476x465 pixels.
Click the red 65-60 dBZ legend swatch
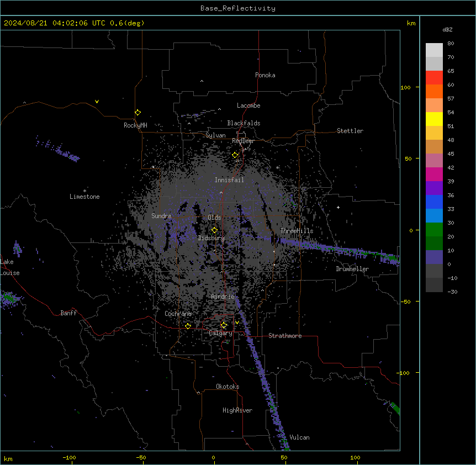[434, 77]
